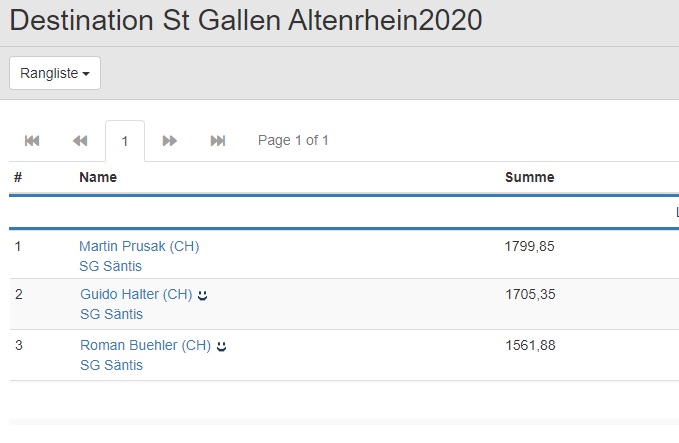The image size is (679, 443).
Task: Open SG Säntis club link under Roman Buehler
Action: pyautogui.click(x=111, y=366)
